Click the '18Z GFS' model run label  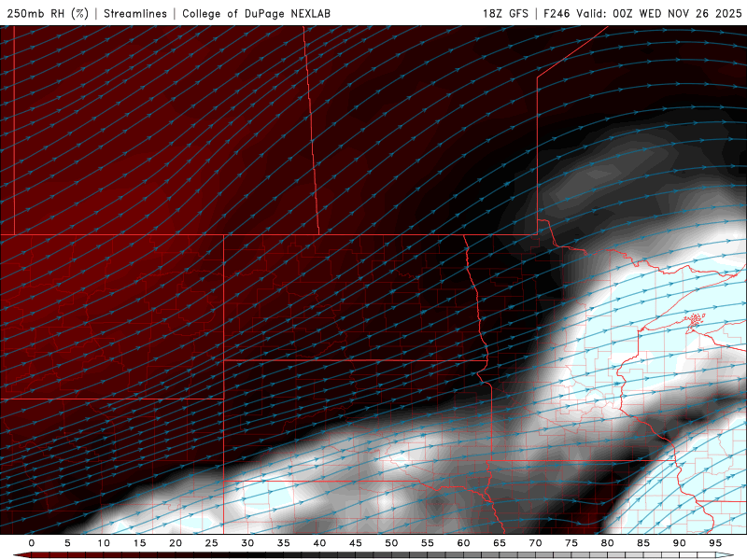pos(505,13)
